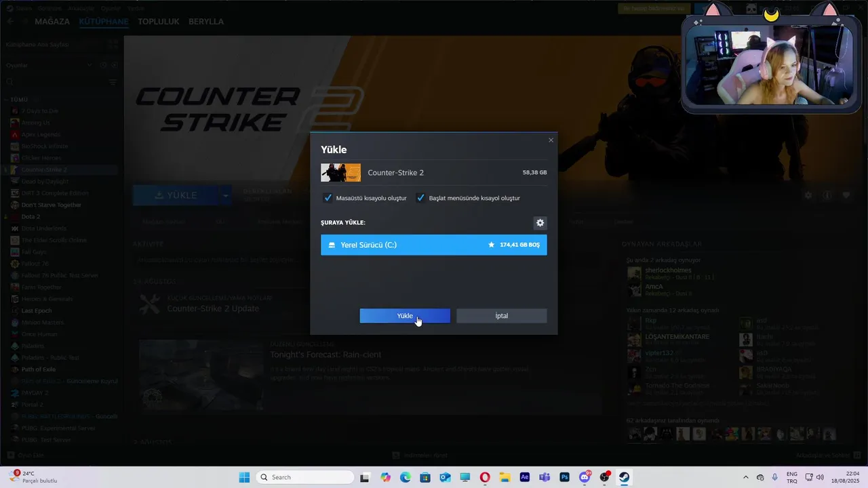
Task: Open Counter-Strike 2 Update news item
Action: pyautogui.click(x=213, y=309)
